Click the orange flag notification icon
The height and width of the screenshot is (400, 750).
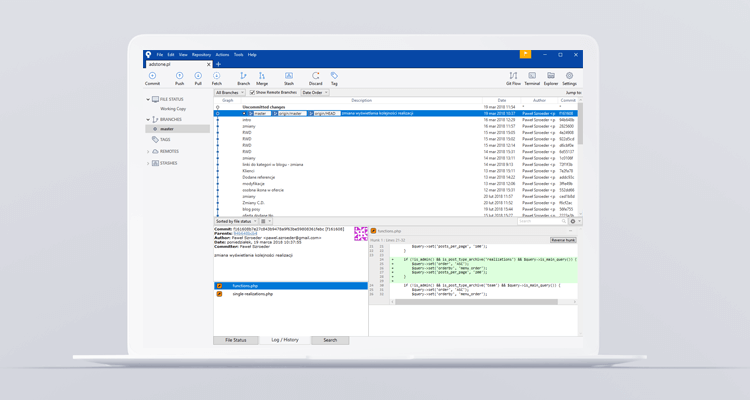525,54
